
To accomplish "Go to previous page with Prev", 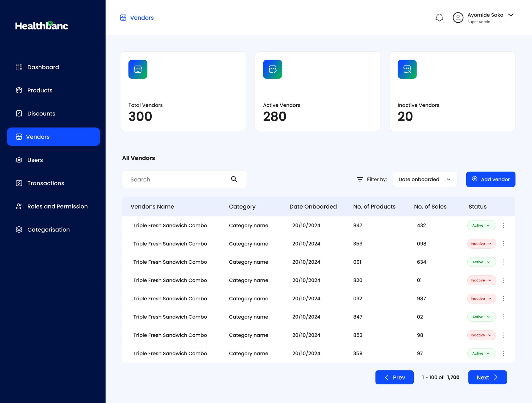I will coord(394,377).
